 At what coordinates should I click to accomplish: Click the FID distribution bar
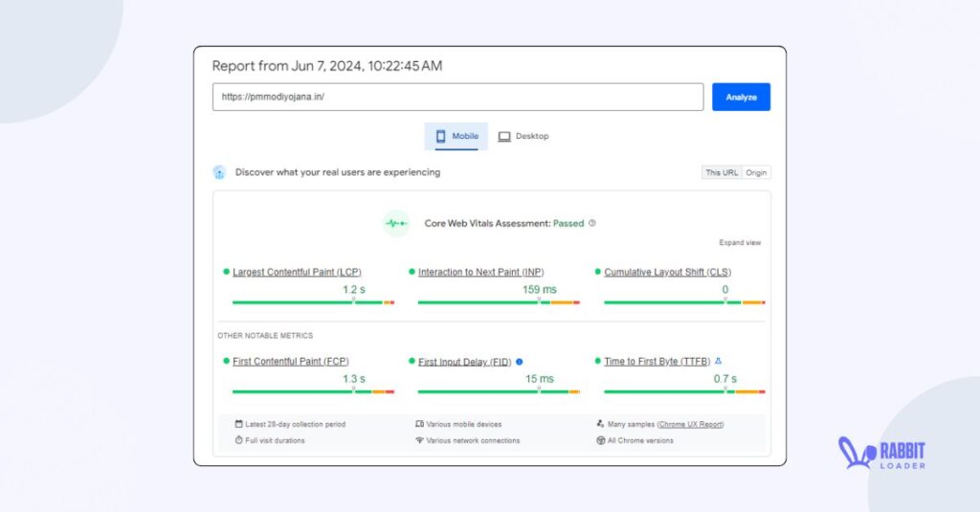pos(499,392)
